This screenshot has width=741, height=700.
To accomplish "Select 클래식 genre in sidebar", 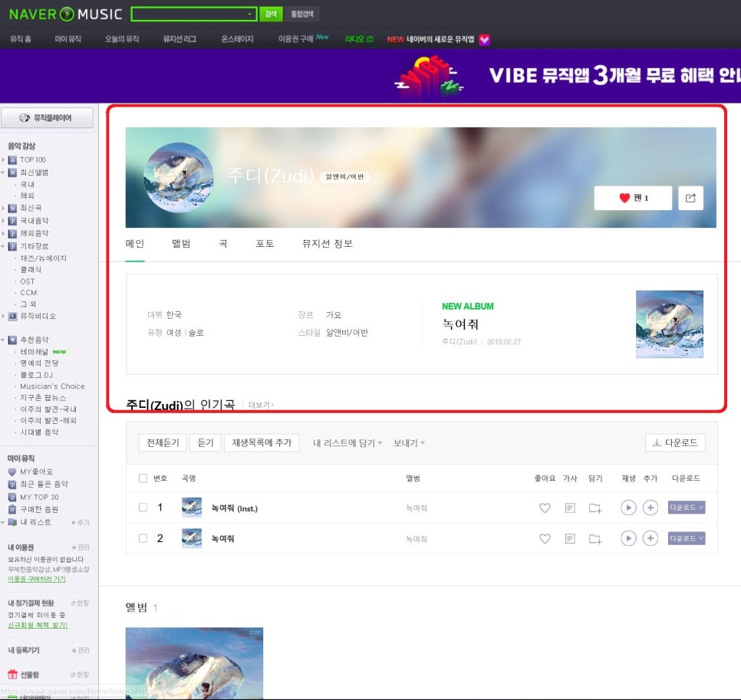I will point(31,269).
